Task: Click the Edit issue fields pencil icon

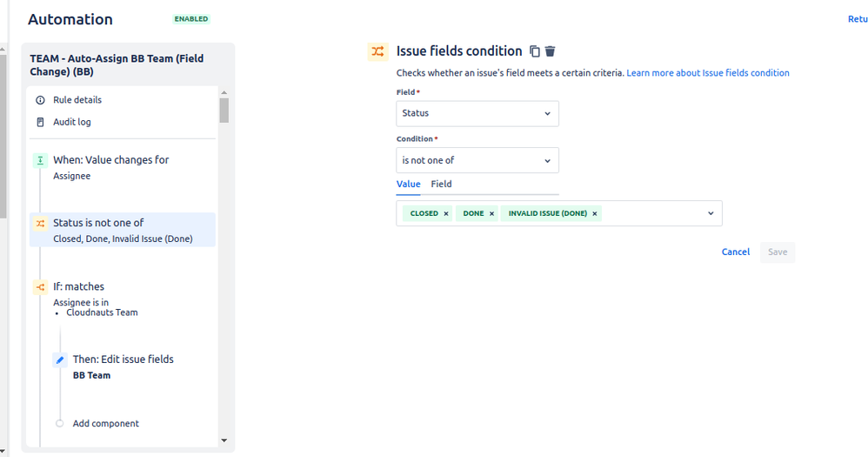Action: click(x=60, y=360)
